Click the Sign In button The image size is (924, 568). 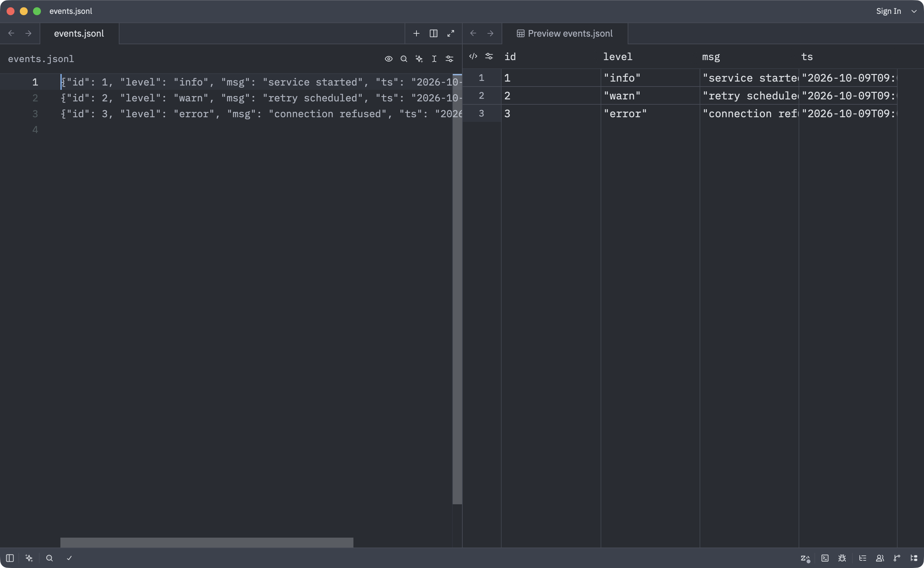point(888,11)
